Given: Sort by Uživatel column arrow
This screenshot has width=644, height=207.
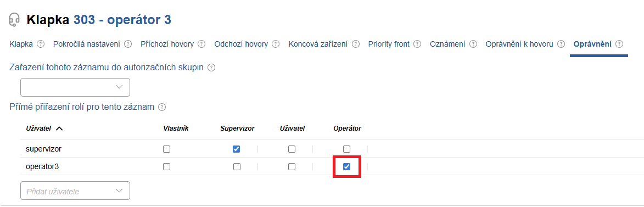Looking at the screenshot, I should tap(59, 128).
